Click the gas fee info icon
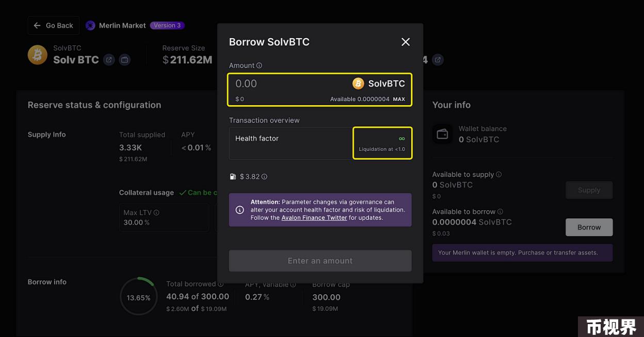Screen dimensions: 644x337 click(264, 177)
